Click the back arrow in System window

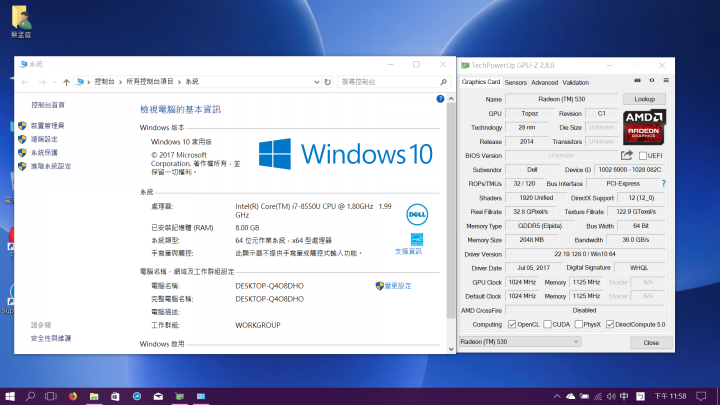click(x=25, y=82)
